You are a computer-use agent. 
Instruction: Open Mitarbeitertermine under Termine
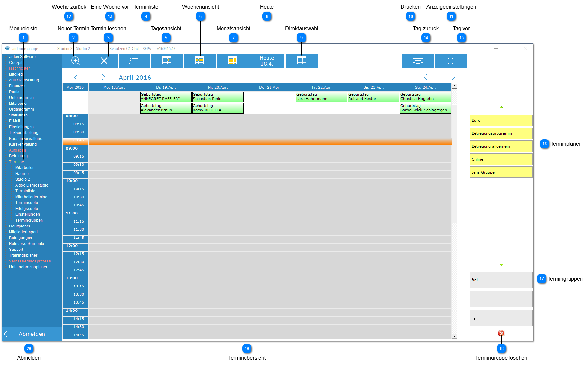coord(31,197)
